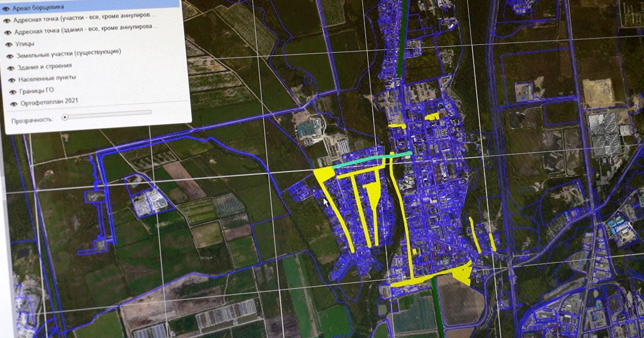Hide the Улицы layer via eye icon

(x=8, y=44)
